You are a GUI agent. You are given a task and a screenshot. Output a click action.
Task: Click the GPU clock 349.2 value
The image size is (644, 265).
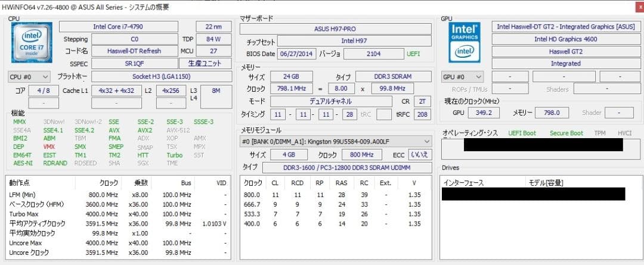482,113
